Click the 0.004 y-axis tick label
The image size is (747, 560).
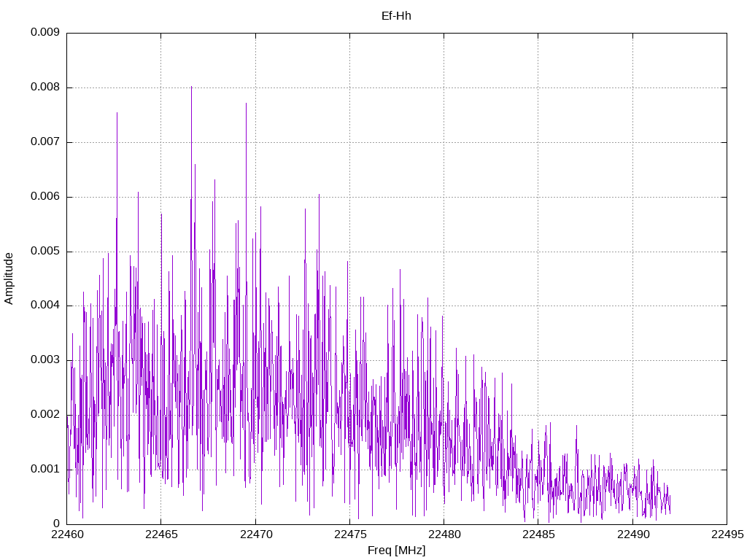tap(45, 306)
